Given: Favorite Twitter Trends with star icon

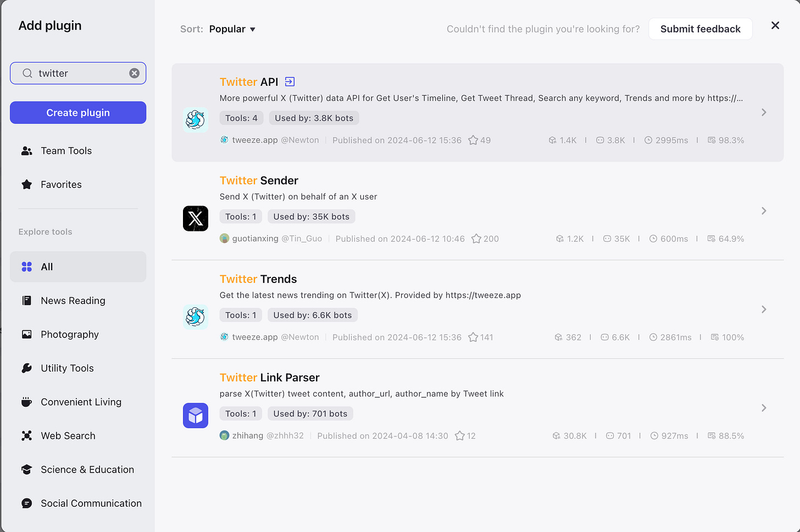Looking at the screenshot, I should 473,337.
